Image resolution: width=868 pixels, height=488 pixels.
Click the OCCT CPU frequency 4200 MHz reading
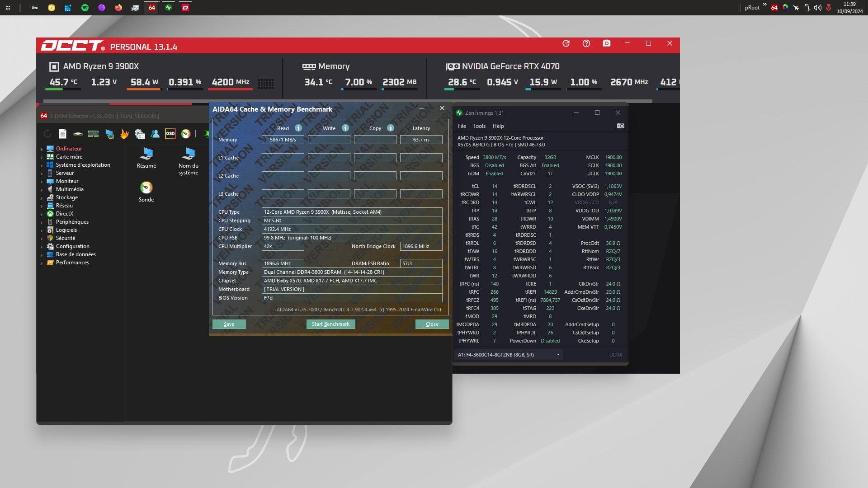[231, 82]
